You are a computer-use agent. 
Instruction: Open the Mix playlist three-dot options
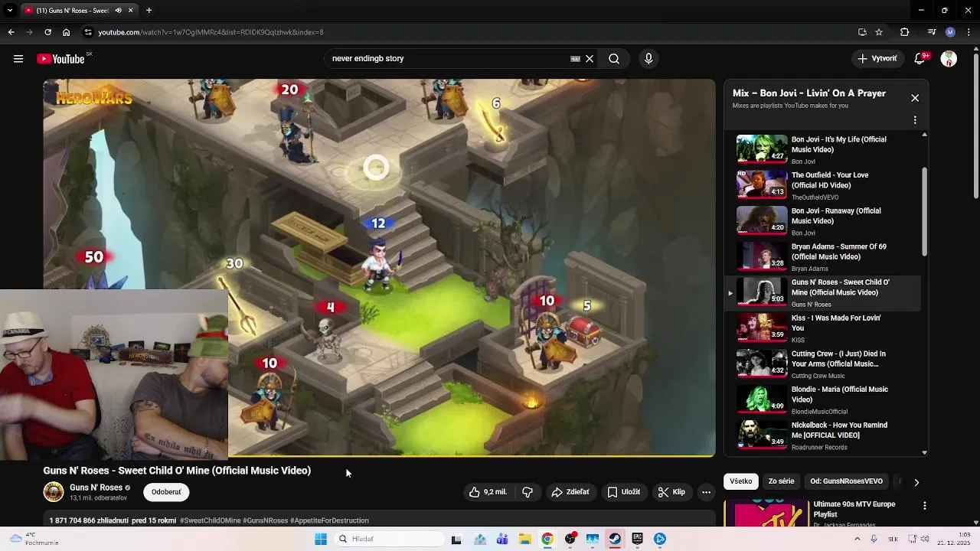915,120
